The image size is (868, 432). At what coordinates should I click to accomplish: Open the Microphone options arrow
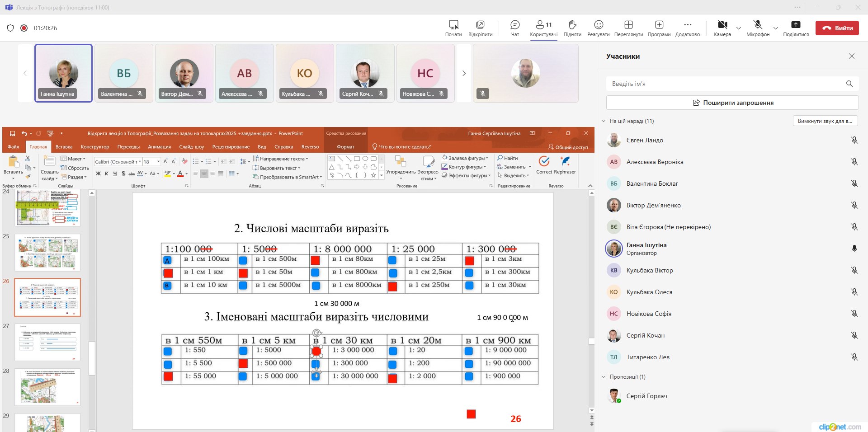(776, 28)
